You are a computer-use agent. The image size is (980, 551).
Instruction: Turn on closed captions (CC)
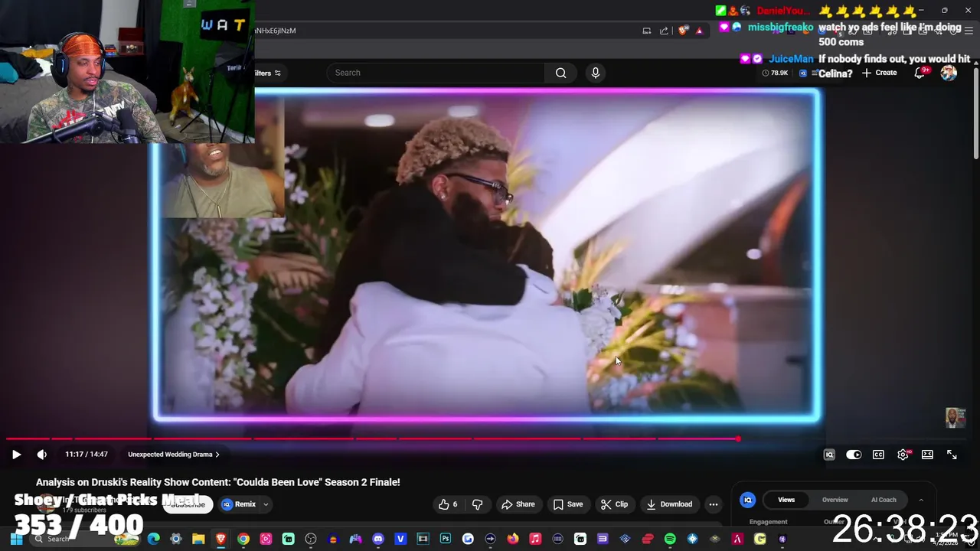click(x=878, y=455)
